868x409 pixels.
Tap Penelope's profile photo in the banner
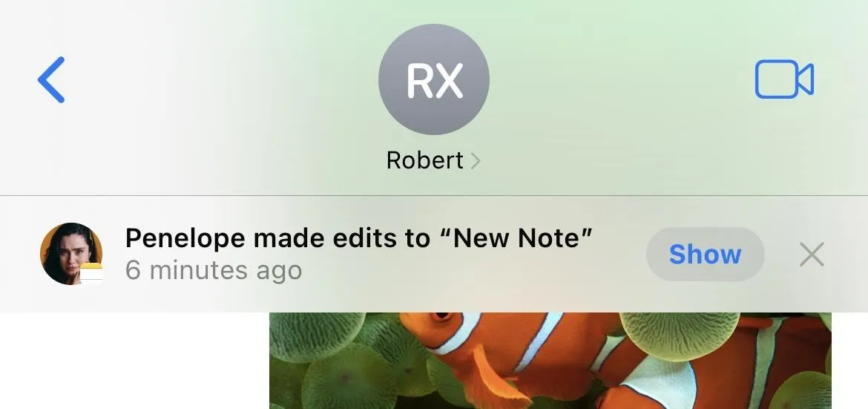point(71,254)
